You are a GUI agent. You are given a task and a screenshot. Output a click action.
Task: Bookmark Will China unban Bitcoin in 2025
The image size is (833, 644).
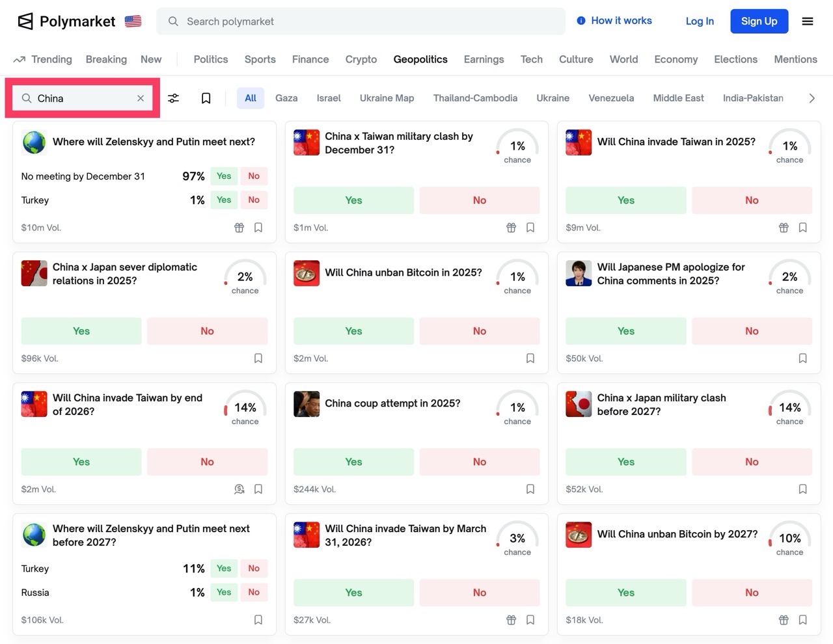530,358
